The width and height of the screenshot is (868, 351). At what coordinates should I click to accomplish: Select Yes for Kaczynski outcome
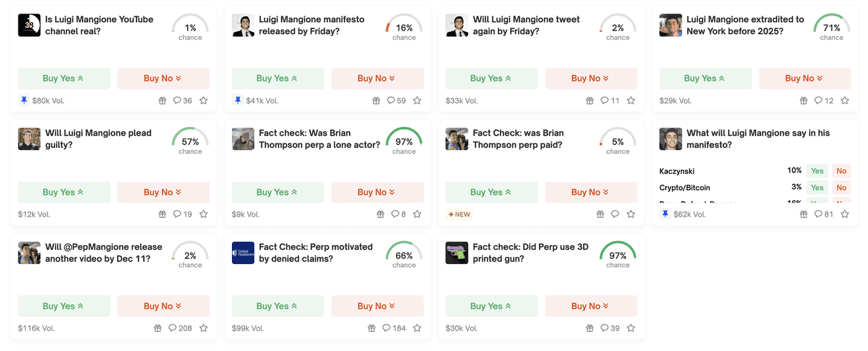click(817, 171)
